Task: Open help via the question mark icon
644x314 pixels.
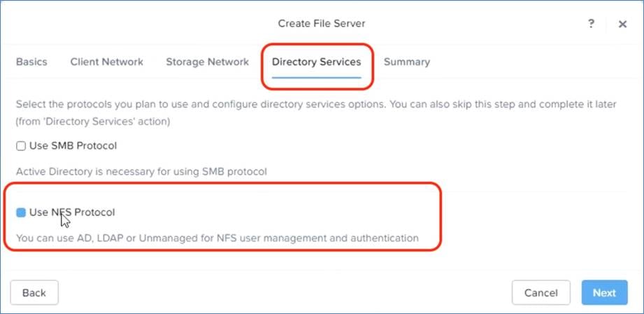Action: (591, 23)
